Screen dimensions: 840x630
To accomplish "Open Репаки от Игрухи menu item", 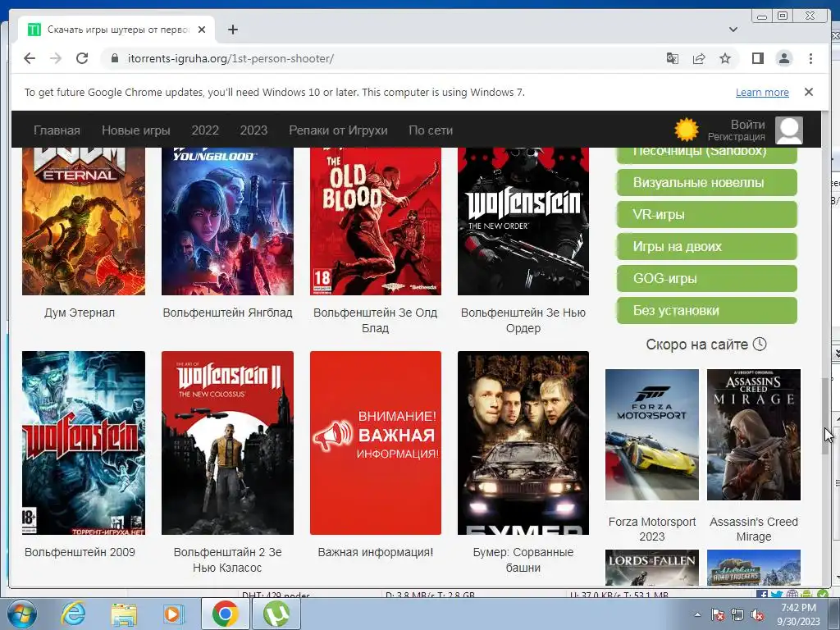I will (338, 130).
